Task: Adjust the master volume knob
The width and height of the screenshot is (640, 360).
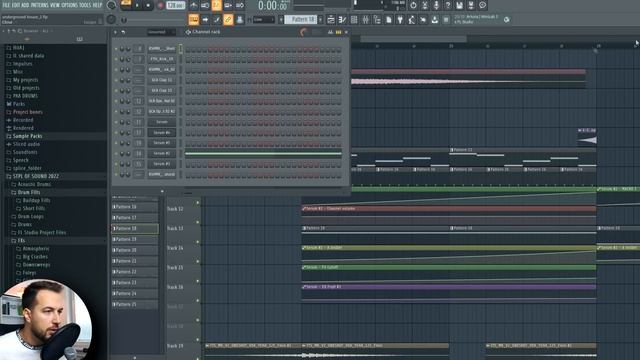Action: [111, 5]
